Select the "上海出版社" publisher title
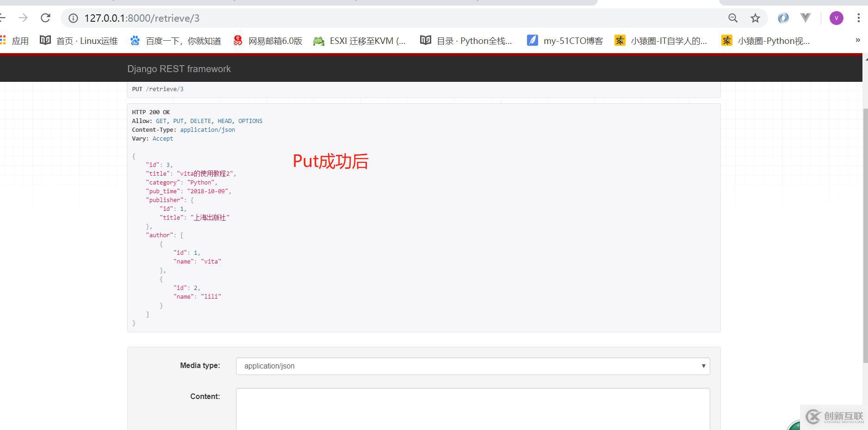Viewport: 868px width, 430px height. 210,217
